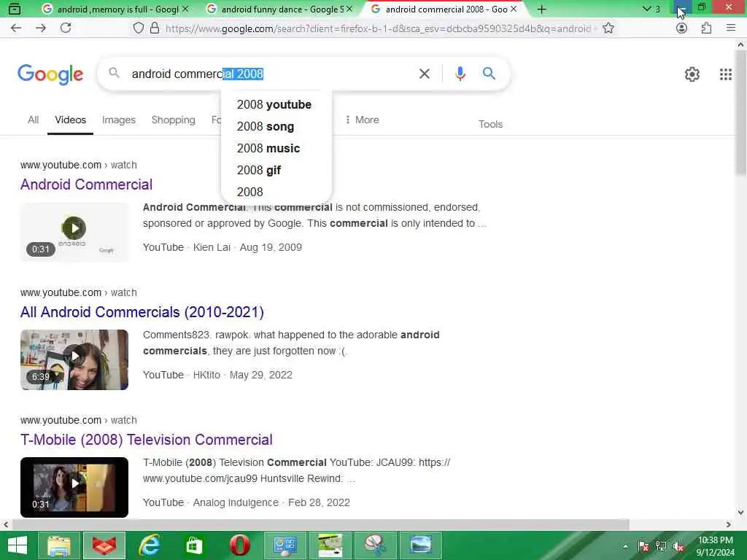The image size is (747, 560).
Task: Start voice search with the microphone icon
Action: tap(460, 74)
